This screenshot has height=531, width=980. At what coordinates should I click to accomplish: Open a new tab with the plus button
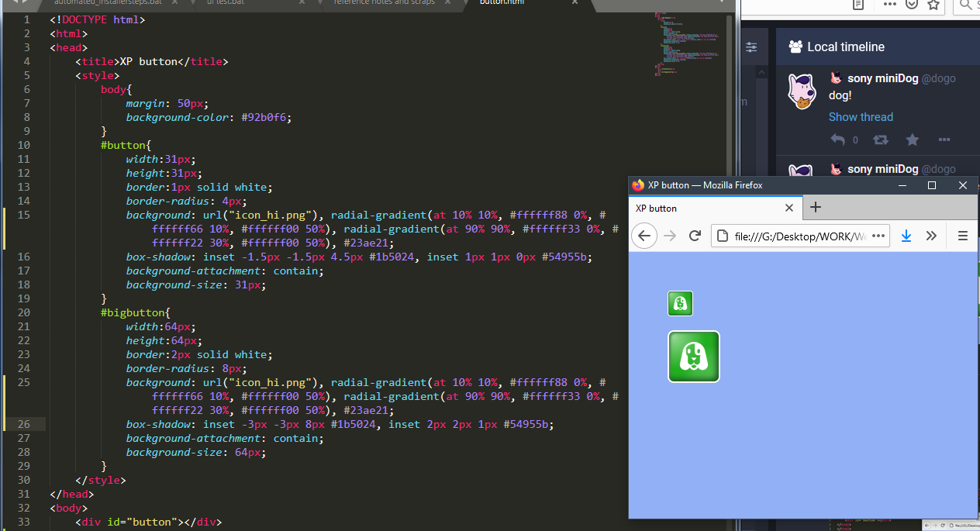coord(816,207)
